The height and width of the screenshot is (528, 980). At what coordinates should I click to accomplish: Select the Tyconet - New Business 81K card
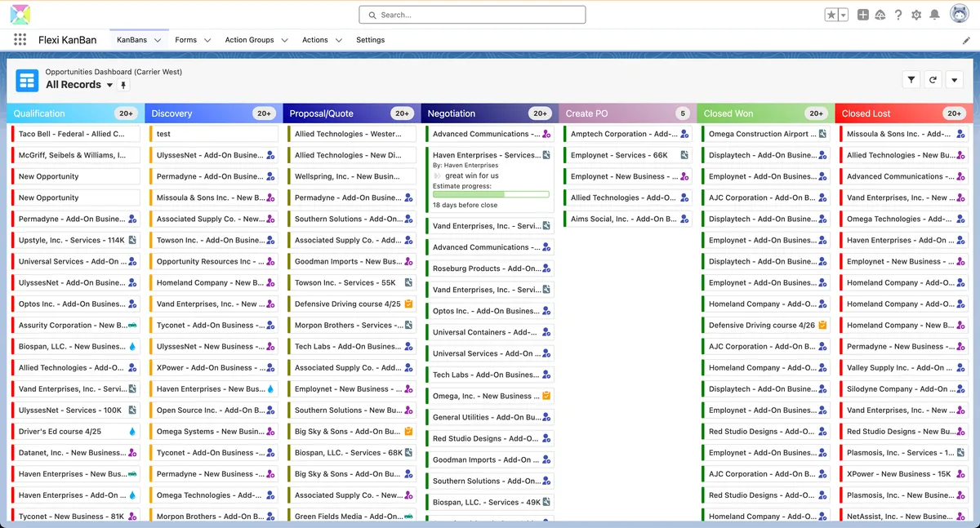[x=75, y=516]
